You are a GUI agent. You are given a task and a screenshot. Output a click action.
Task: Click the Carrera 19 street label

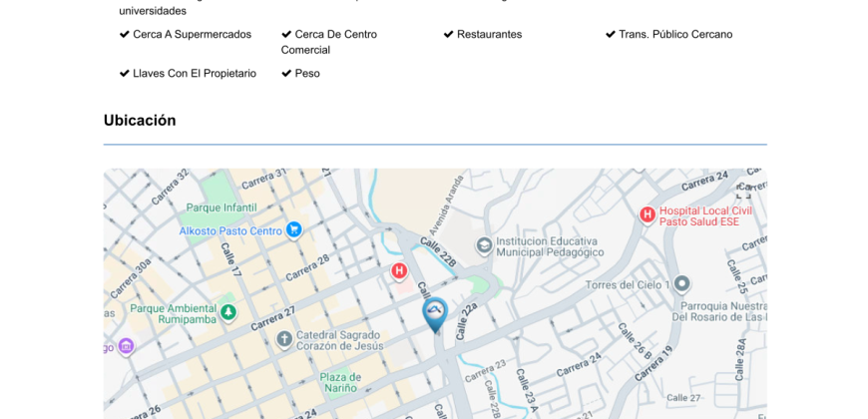click(x=653, y=364)
